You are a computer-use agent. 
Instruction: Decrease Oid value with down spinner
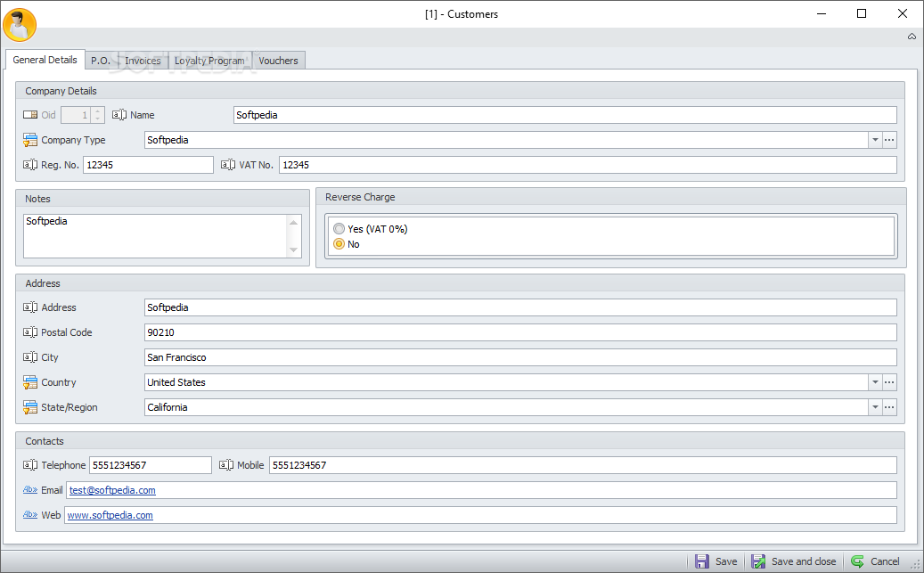(x=98, y=119)
